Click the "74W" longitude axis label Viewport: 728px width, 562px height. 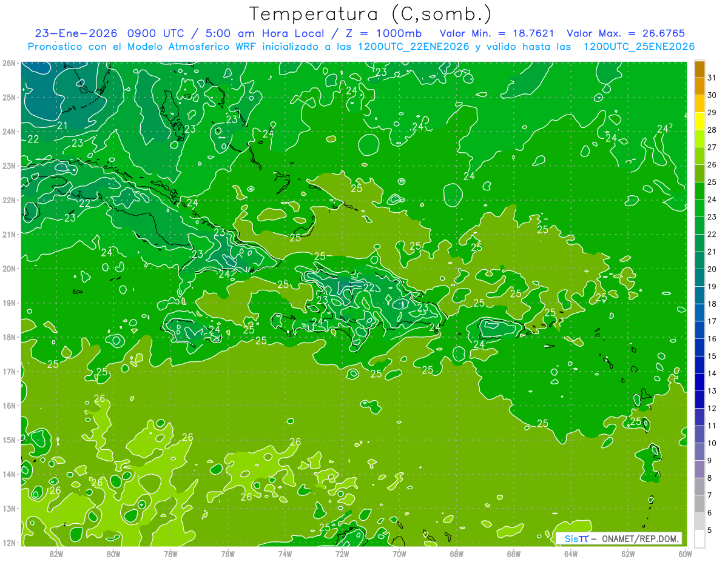point(285,554)
